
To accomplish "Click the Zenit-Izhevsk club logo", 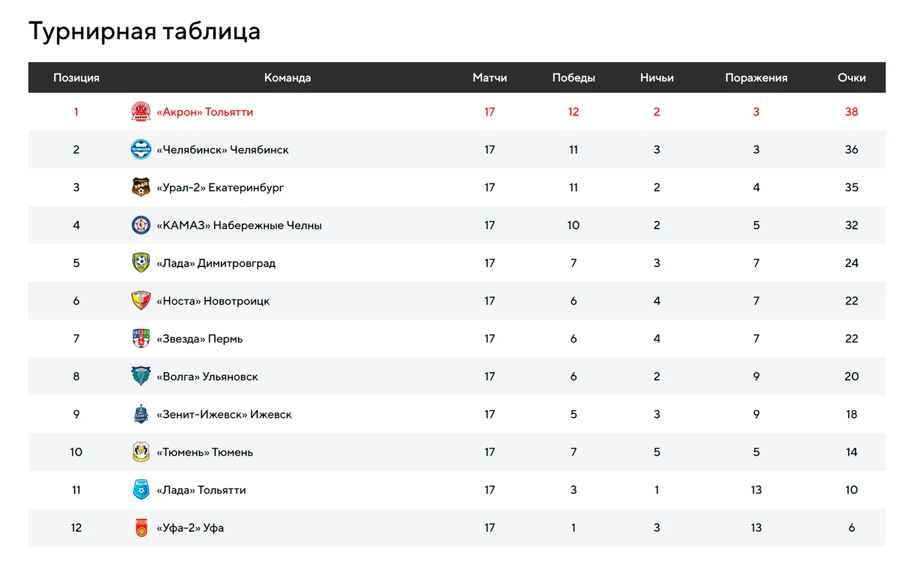I will [140, 414].
